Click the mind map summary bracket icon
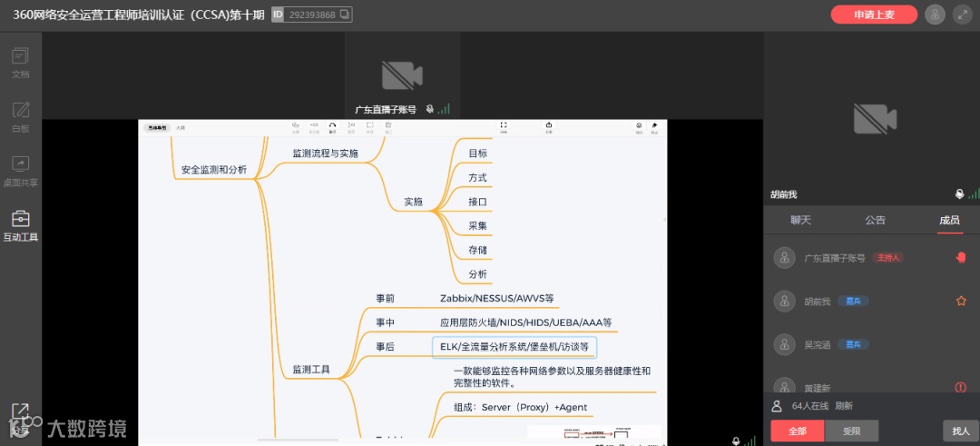 pyautogui.click(x=351, y=127)
